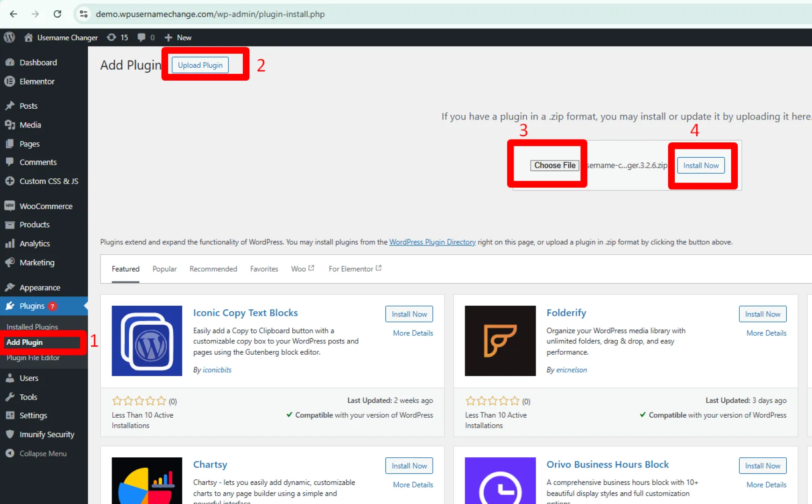812x504 pixels.
Task: Install the Chartsy plugin
Action: [409, 466]
